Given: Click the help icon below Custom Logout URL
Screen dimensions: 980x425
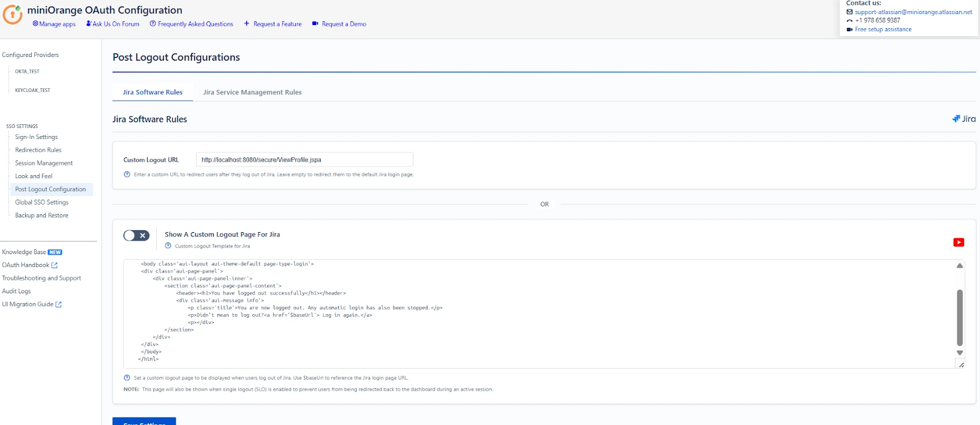Looking at the screenshot, I should pos(127,175).
